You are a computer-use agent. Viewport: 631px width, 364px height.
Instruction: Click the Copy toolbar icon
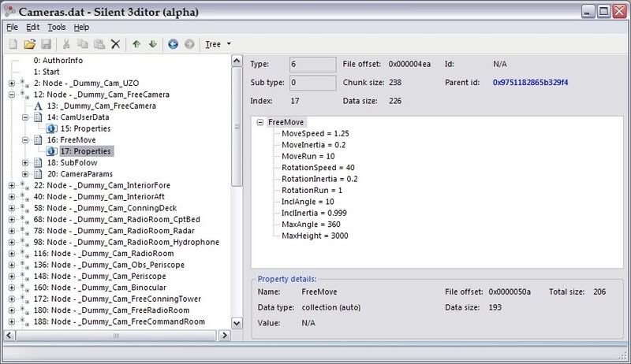tap(83, 44)
